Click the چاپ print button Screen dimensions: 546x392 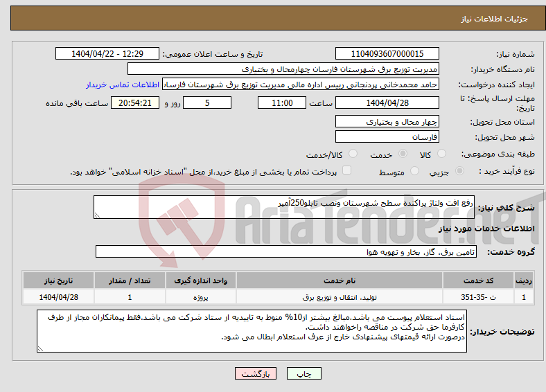point(304,373)
